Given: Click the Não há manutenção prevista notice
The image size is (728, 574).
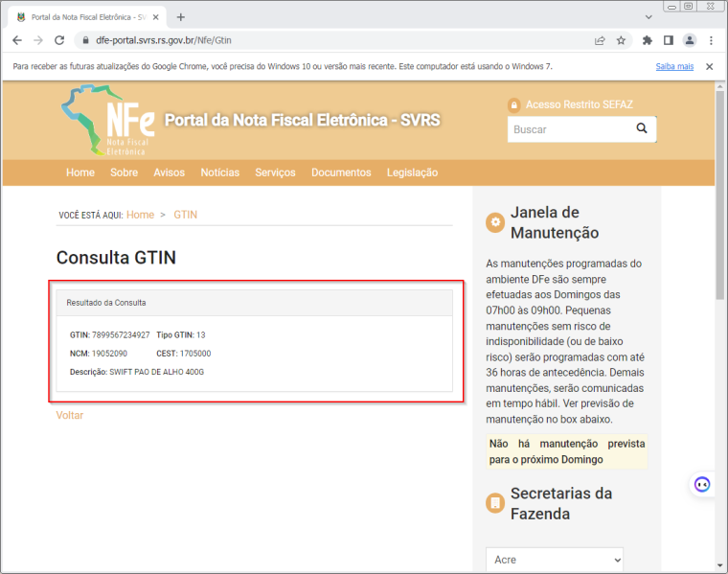Looking at the screenshot, I should click(566, 451).
